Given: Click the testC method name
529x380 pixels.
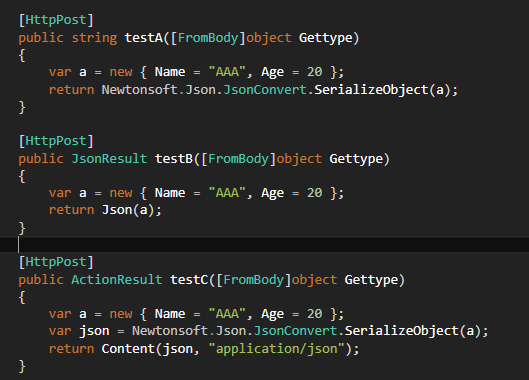Looking at the screenshot, I should point(189,280).
